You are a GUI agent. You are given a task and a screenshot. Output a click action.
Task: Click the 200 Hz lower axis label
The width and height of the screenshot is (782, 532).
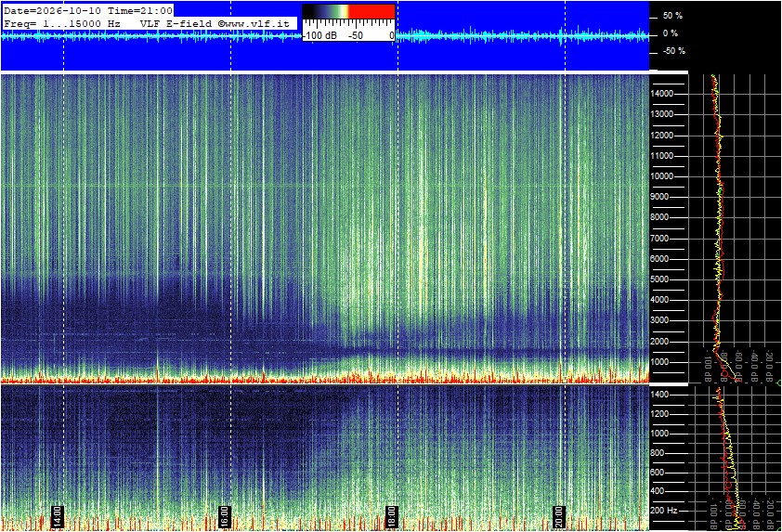[x=664, y=511]
